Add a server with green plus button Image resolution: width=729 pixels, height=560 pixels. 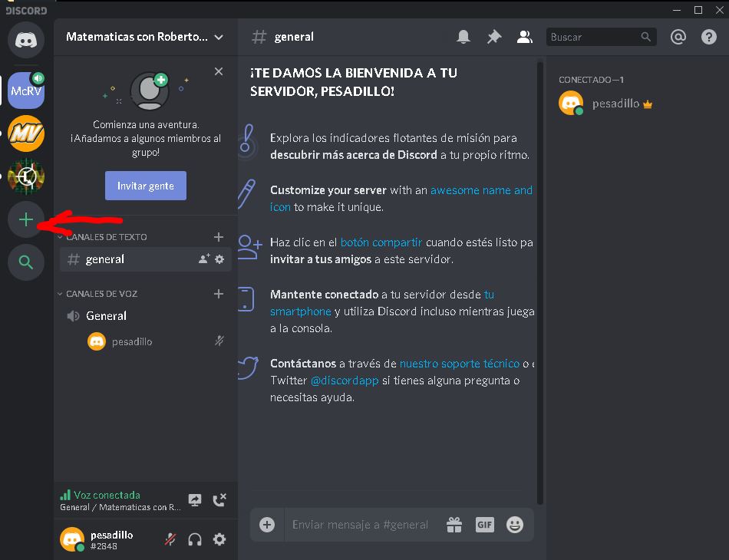[26, 219]
